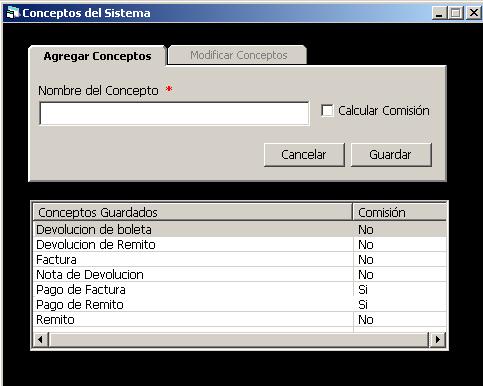Click the left arrow of horizontal scrollbar

tap(40, 340)
